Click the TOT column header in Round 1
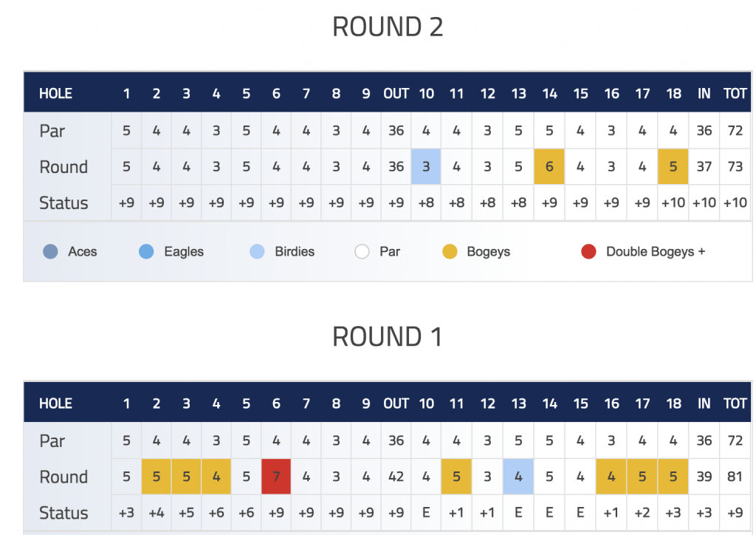Screen dimensions: 756x535 tap(735, 403)
